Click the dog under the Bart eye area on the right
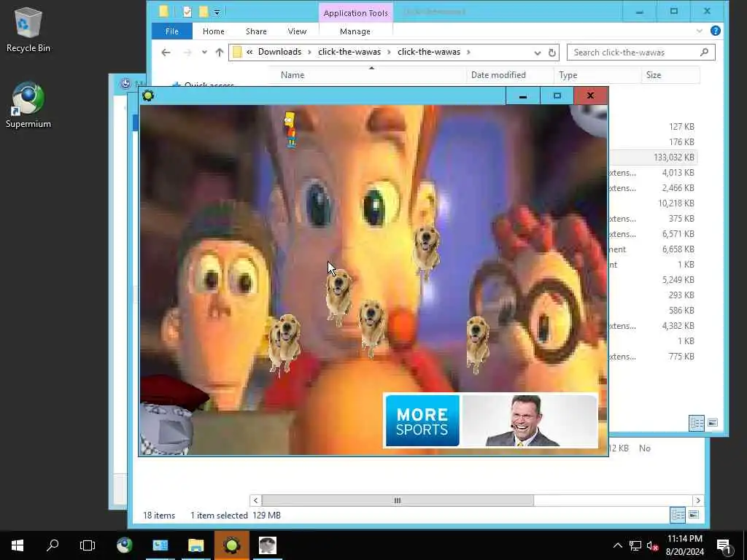Viewport: 747px width, 560px height. [x=426, y=251]
